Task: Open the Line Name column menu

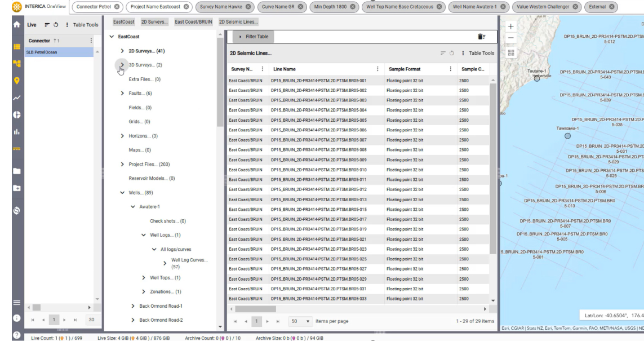Action: coord(377,69)
